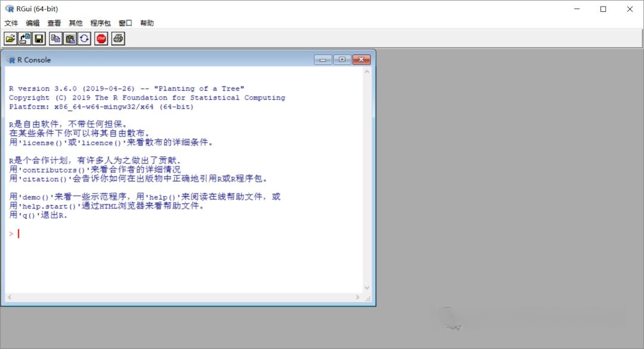Click the R logo in RGui title bar
Viewport: 644px width, 349px height.
[10, 8]
